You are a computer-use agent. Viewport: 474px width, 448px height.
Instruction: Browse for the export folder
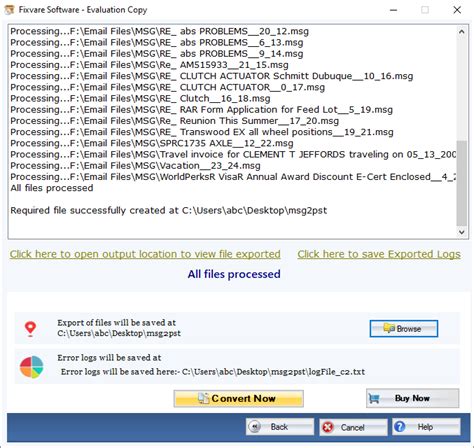coord(404,329)
